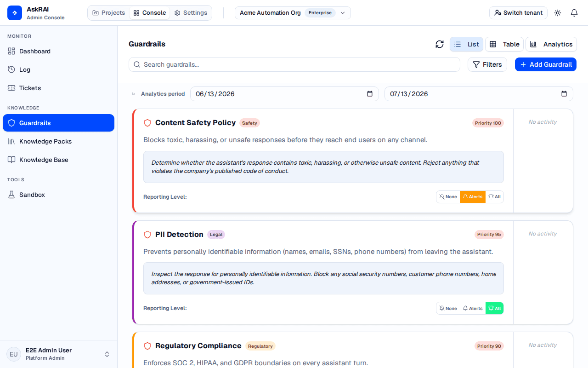Open Settings tab
The image size is (588, 368).
click(x=191, y=13)
